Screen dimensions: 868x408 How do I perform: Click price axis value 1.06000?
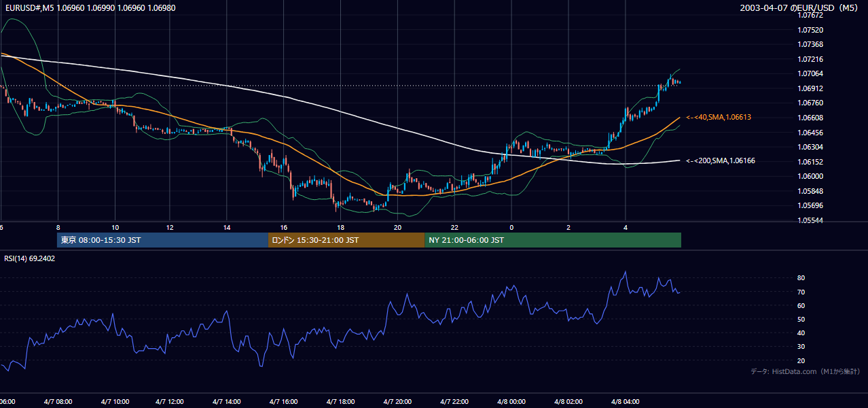(x=810, y=176)
